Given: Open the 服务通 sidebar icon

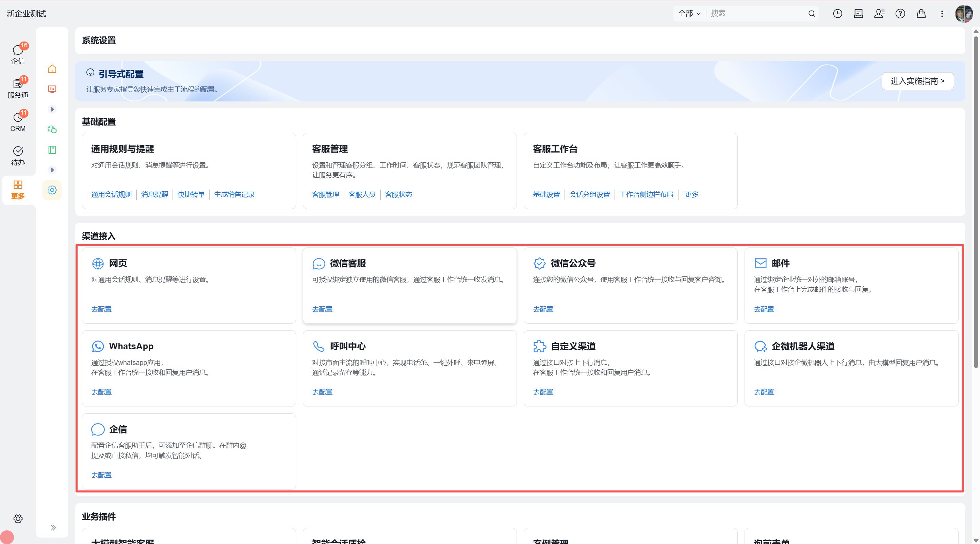Looking at the screenshot, I should pos(18,87).
